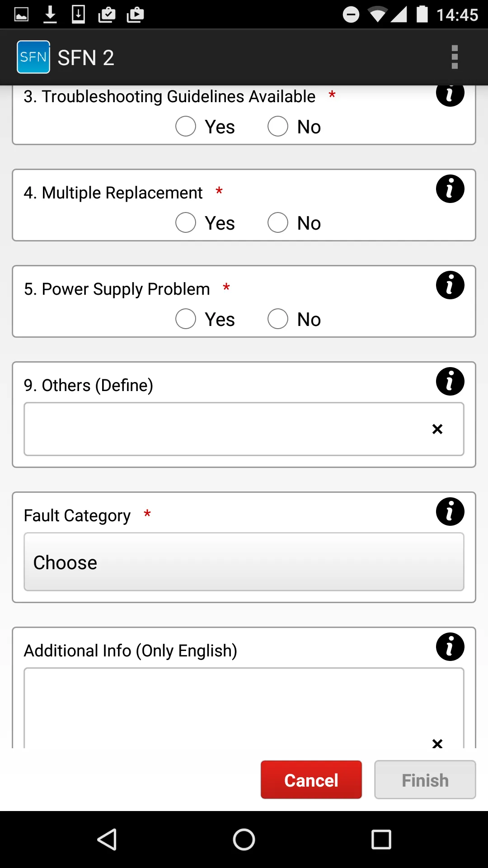The height and width of the screenshot is (868, 488).
Task: Tap the SFN app logo icon
Action: coord(33,57)
